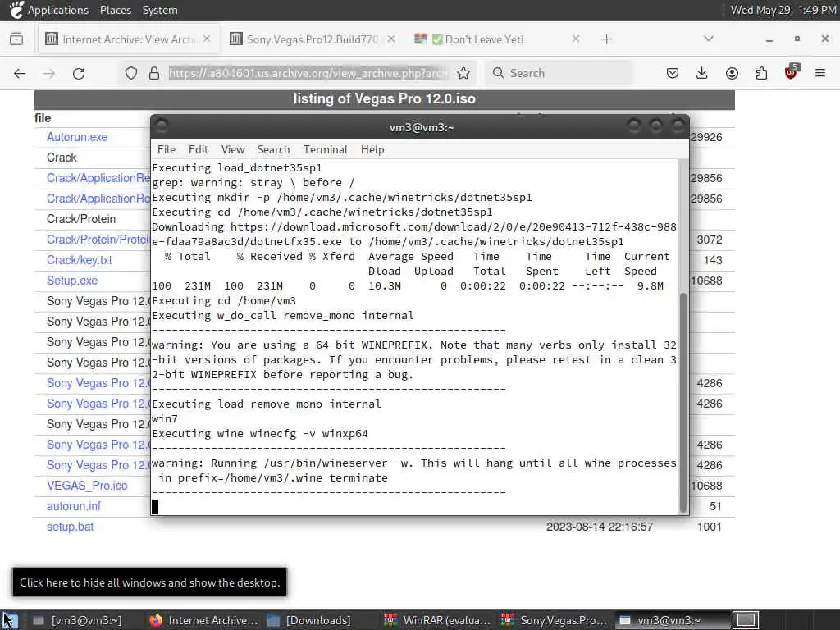Open the Firefox hamburger menu
Viewport: 840px width, 630px height.
pyautogui.click(x=820, y=73)
